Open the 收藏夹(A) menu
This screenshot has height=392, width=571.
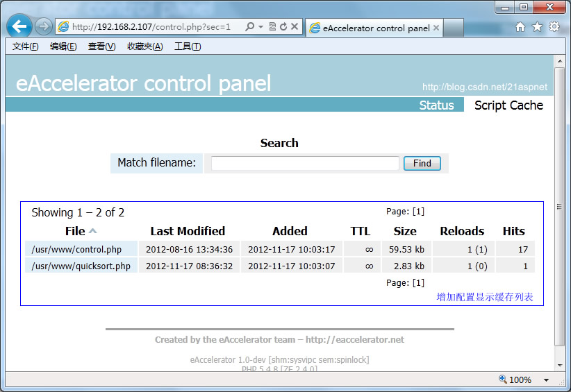[145, 46]
